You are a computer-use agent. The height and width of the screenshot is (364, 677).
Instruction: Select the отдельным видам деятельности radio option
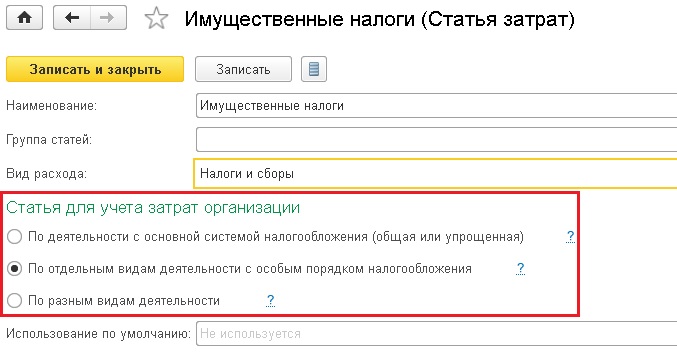pos(14,269)
